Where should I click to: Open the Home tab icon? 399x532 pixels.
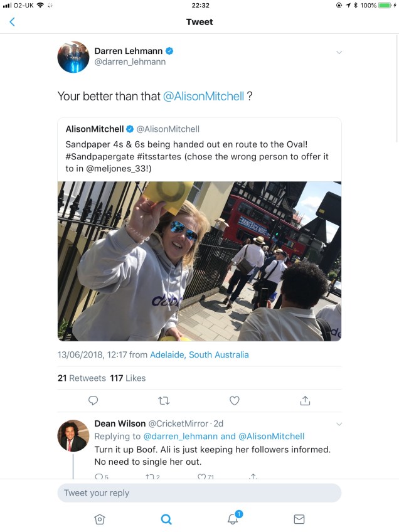click(99, 519)
